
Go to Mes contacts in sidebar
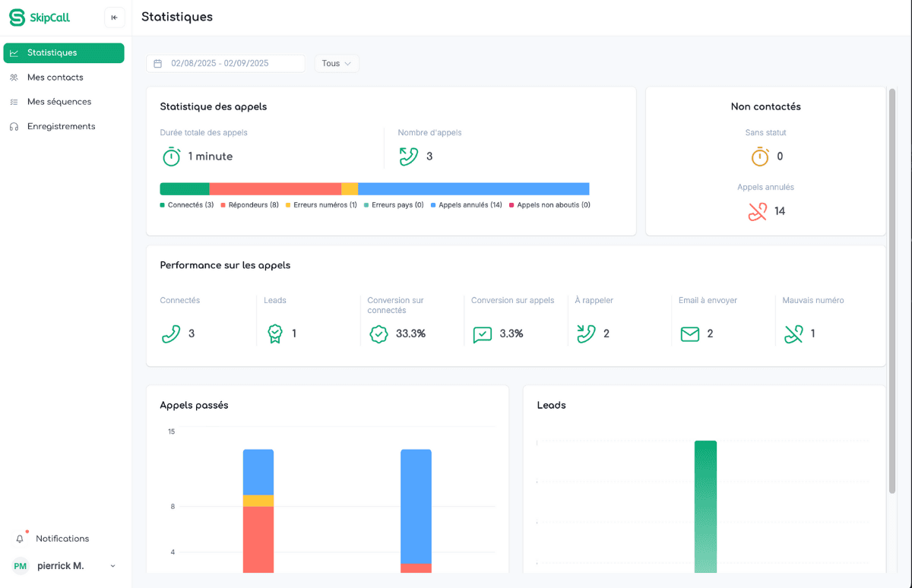tap(55, 77)
